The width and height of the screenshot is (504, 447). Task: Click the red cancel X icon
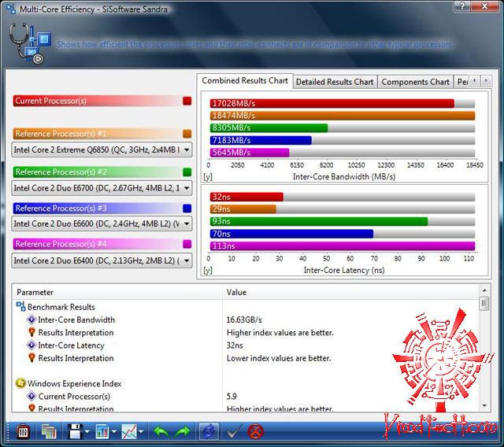coord(255,431)
